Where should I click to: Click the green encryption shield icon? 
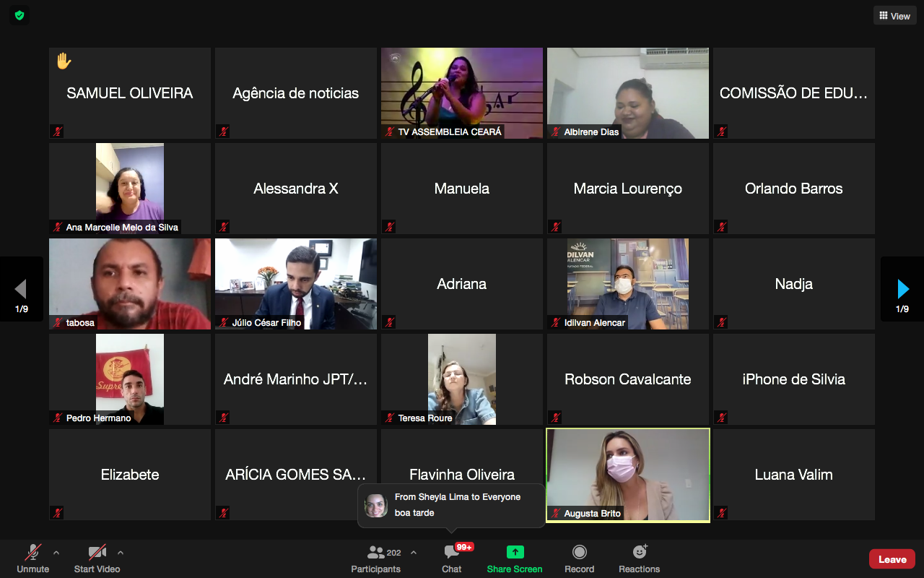point(19,15)
